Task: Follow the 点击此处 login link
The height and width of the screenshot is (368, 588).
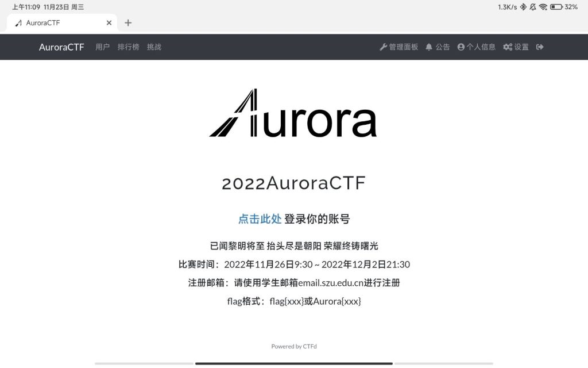Action: point(260,219)
